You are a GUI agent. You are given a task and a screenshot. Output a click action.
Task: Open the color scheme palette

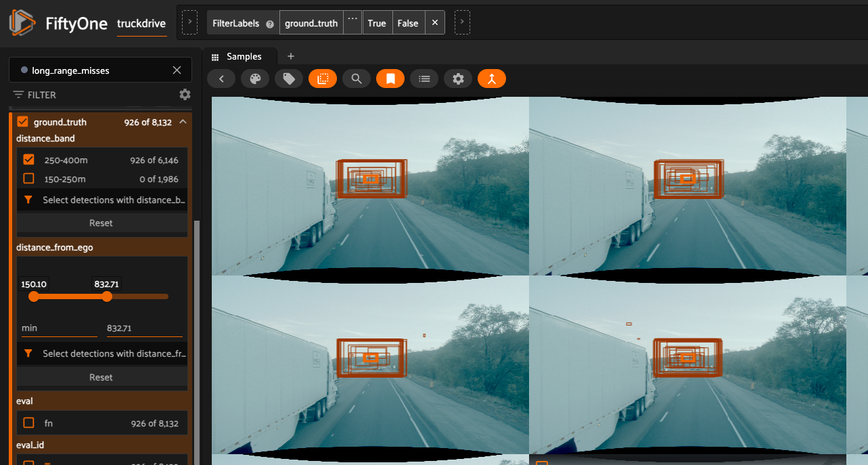[x=255, y=79]
